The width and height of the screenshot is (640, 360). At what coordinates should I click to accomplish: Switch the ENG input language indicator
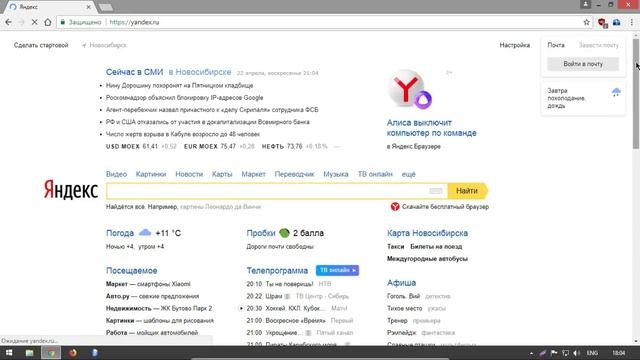592,353
